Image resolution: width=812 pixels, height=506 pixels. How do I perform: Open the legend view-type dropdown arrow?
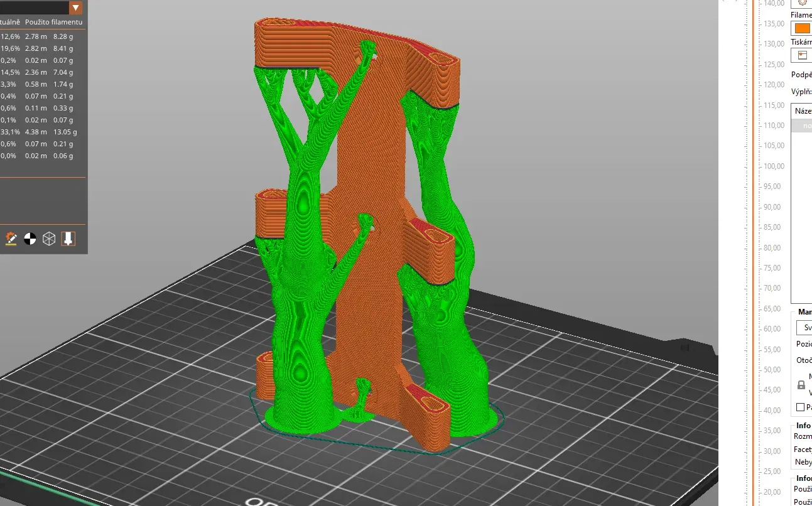(76, 8)
